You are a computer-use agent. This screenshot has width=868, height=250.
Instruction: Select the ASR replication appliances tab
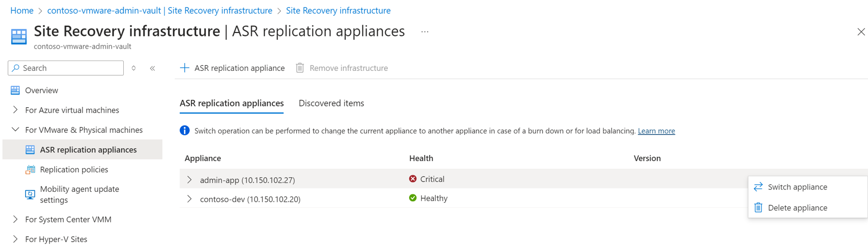[x=232, y=103]
